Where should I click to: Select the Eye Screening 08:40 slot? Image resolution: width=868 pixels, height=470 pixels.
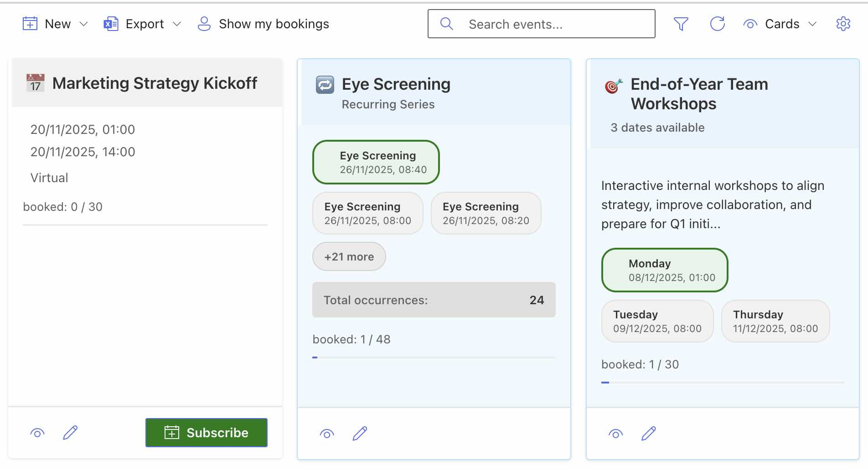[376, 162]
